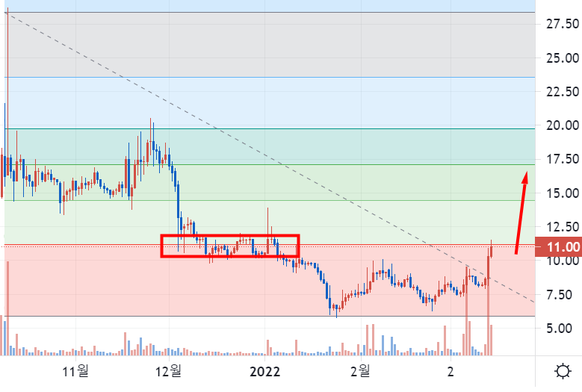Select the 12월 time axis label

point(168,371)
